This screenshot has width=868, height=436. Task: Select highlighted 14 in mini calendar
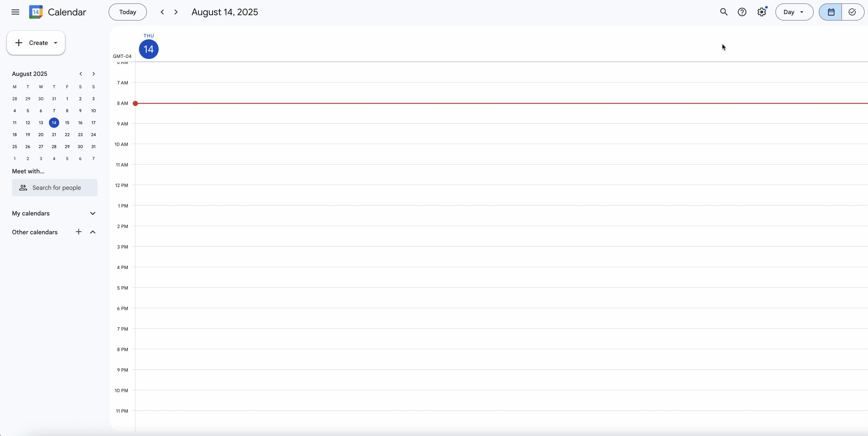coord(54,123)
